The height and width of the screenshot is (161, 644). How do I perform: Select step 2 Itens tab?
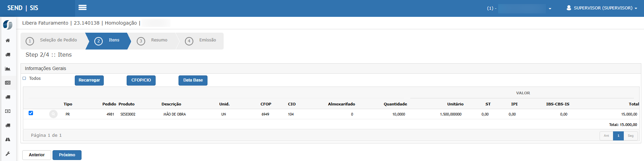(108, 41)
